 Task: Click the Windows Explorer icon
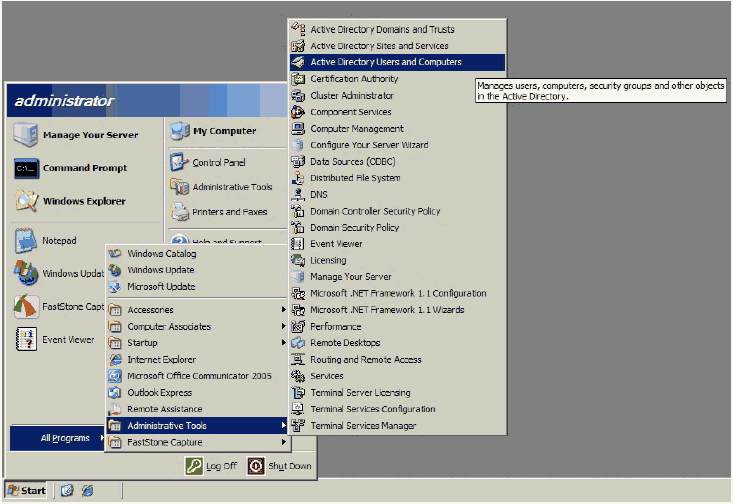tap(26, 201)
